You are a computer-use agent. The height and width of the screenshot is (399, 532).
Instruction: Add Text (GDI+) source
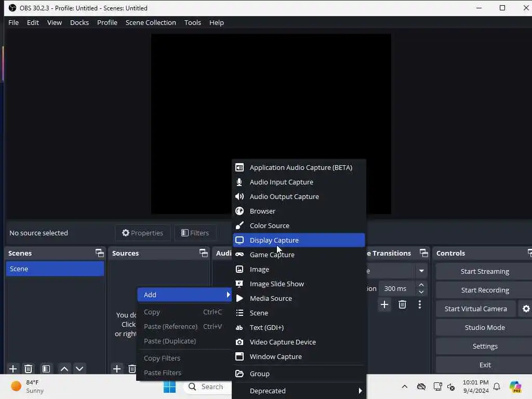pos(299,327)
